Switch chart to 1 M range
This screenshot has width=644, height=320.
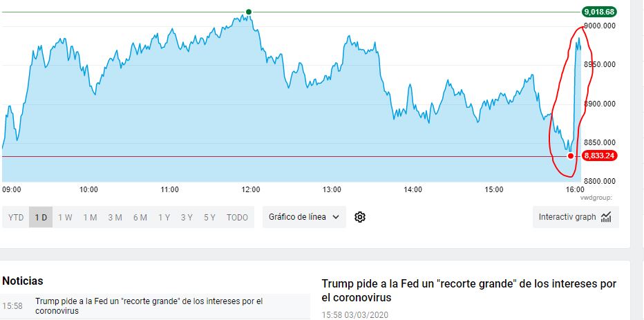click(x=90, y=218)
